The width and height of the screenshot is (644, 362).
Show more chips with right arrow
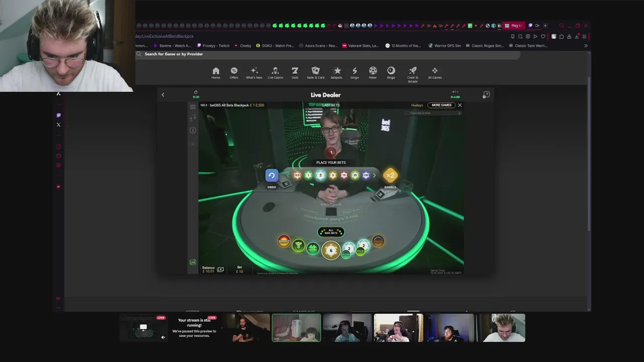click(374, 175)
